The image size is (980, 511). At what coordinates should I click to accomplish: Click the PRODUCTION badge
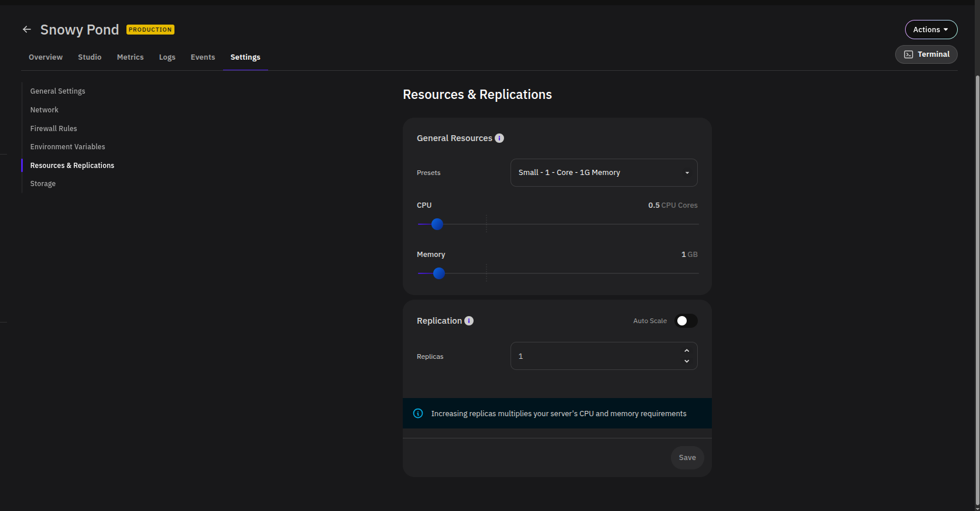pos(150,30)
